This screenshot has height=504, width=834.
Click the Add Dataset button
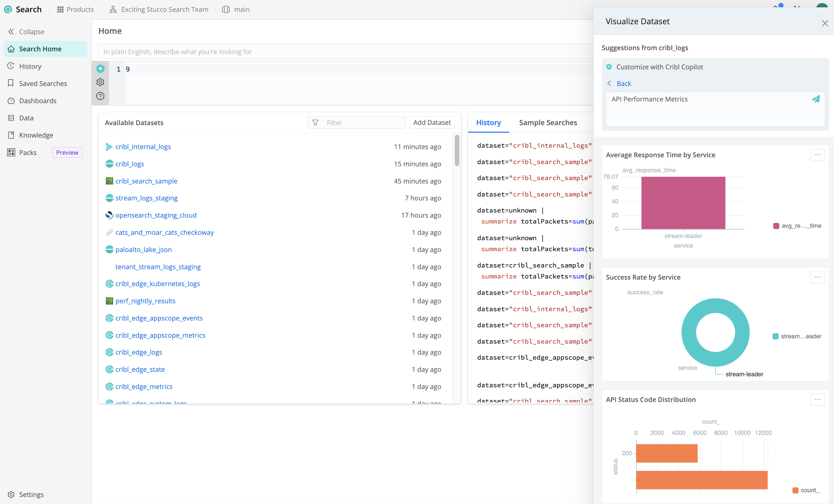[x=432, y=122]
